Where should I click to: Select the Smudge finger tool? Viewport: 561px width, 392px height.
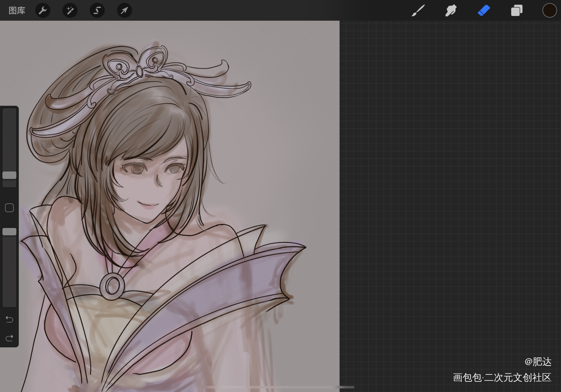[451, 11]
